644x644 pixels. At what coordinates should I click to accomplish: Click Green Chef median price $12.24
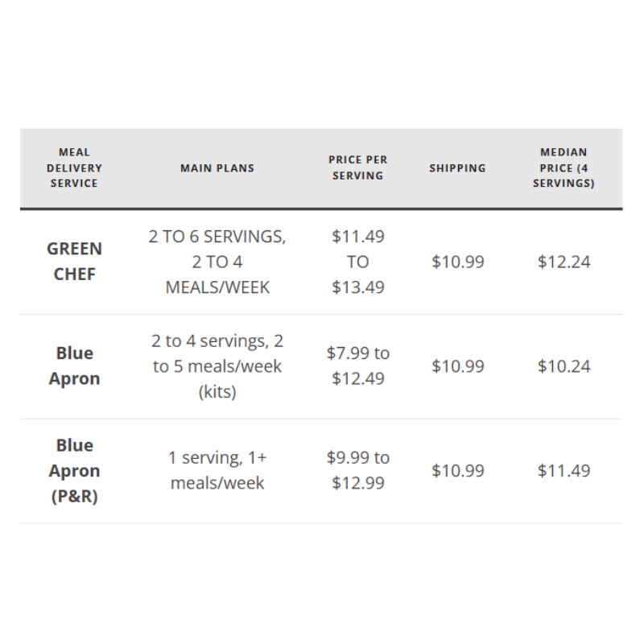563,262
